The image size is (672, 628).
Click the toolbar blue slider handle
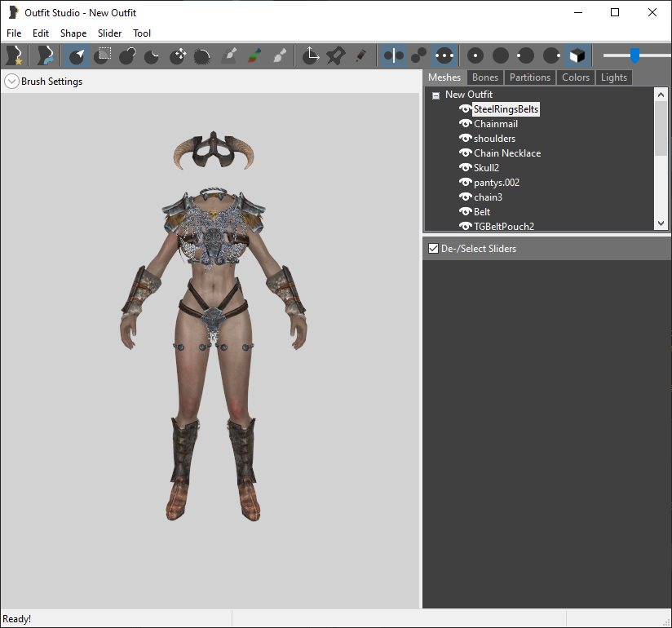click(x=634, y=55)
